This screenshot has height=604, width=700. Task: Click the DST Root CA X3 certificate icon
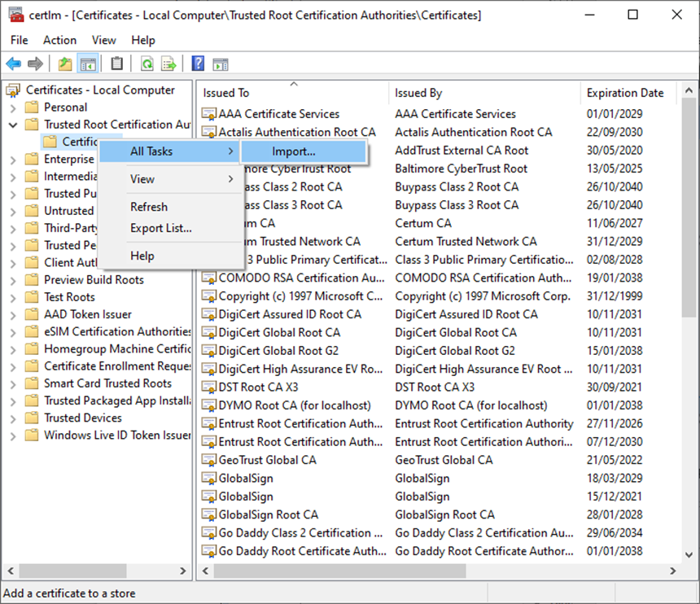pyautogui.click(x=208, y=387)
